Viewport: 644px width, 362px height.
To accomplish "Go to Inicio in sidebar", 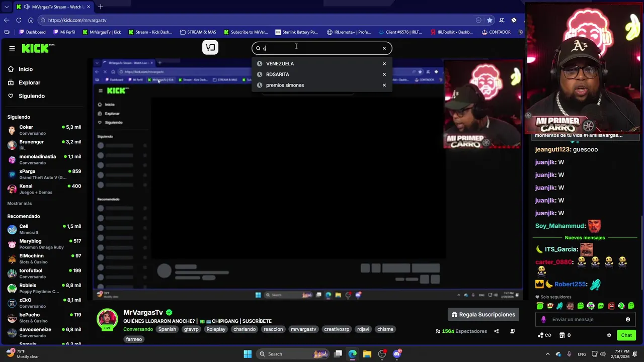I will (21, 69).
